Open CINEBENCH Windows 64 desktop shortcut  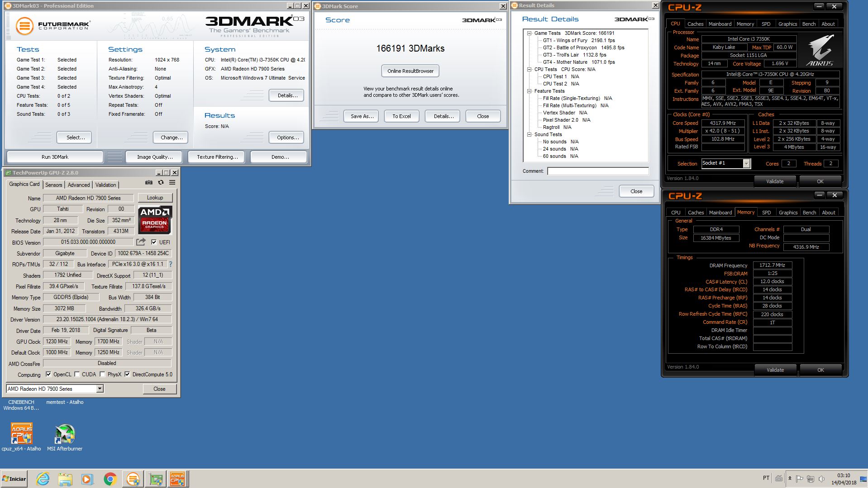21,405
